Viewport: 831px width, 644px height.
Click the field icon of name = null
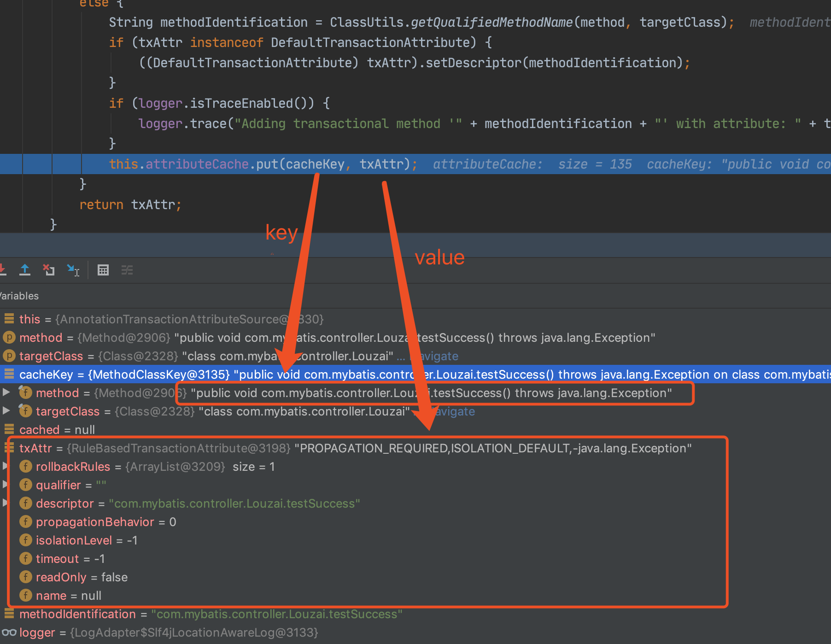click(x=26, y=595)
